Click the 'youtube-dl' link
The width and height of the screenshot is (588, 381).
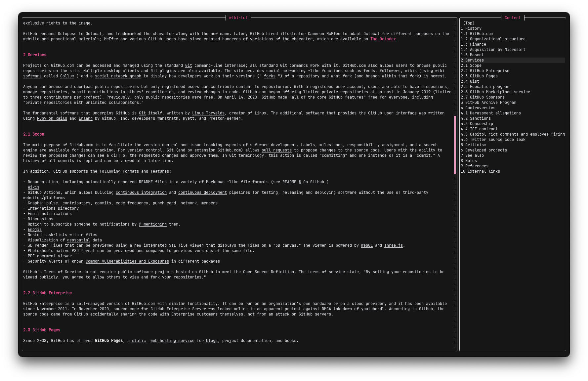373,309
